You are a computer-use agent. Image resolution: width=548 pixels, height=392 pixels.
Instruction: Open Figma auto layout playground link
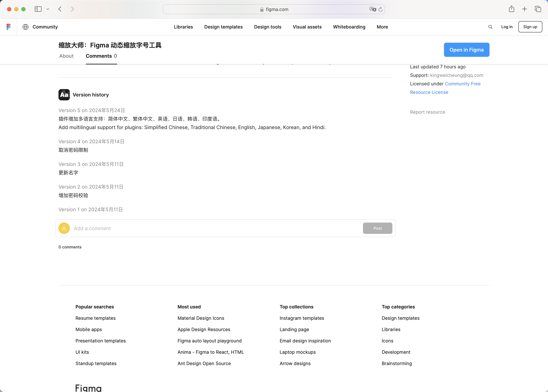(x=209, y=341)
